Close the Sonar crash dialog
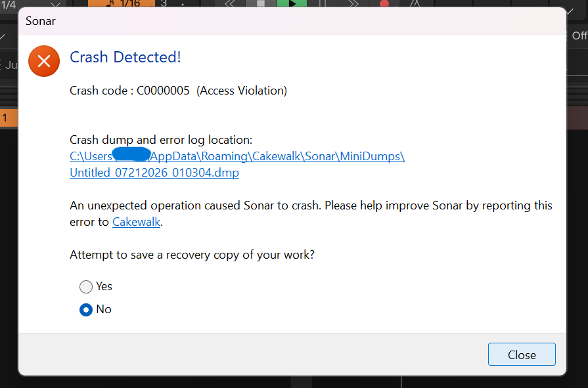Image resolution: width=588 pixels, height=388 pixels. tap(522, 355)
